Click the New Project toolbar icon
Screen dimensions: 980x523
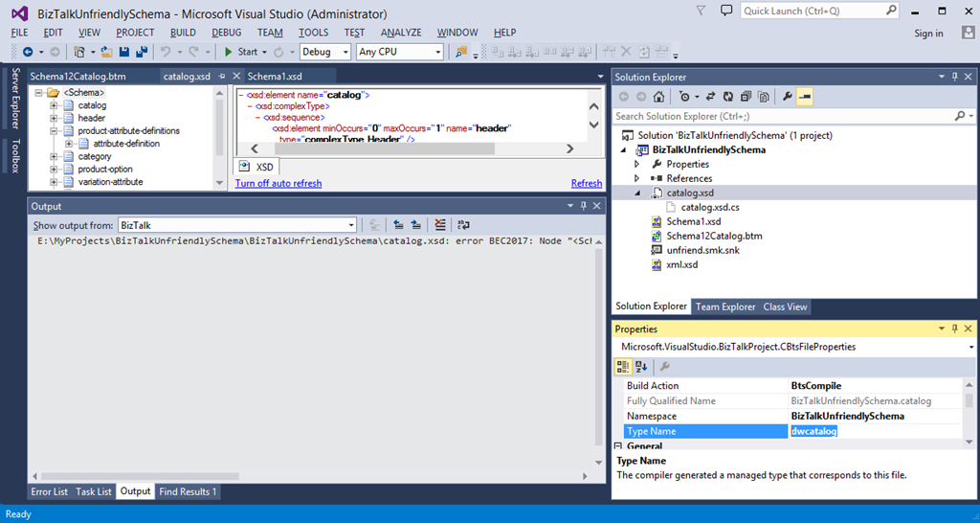tap(79, 52)
